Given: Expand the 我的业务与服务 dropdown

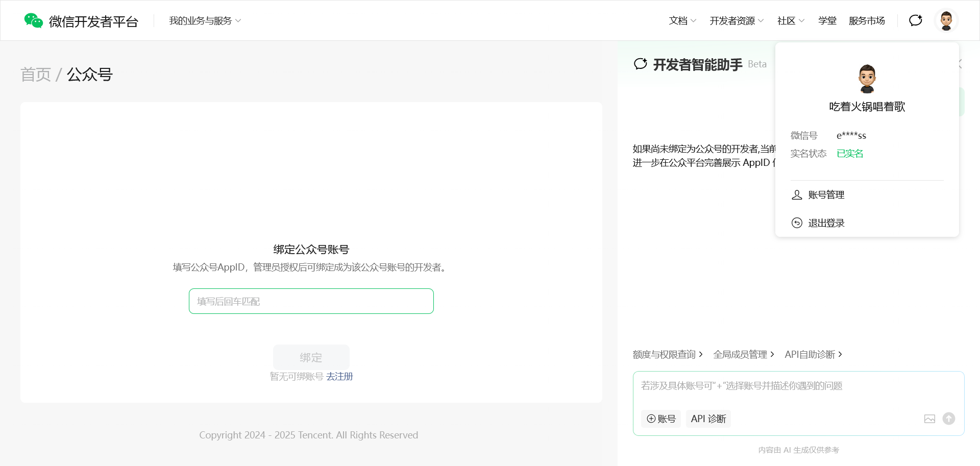Looking at the screenshot, I should click(x=205, y=21).
